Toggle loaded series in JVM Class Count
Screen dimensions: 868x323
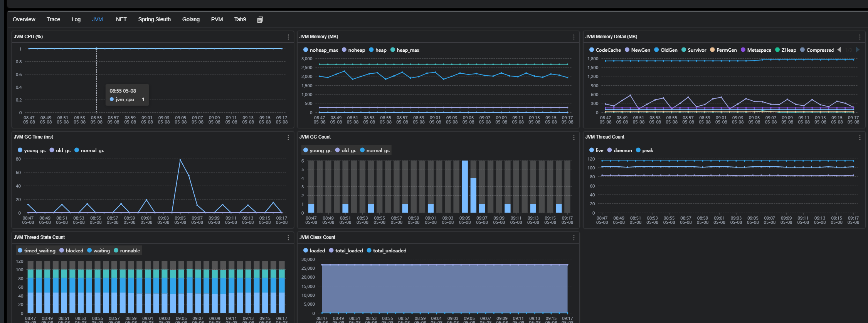click(x=314, y=251)
